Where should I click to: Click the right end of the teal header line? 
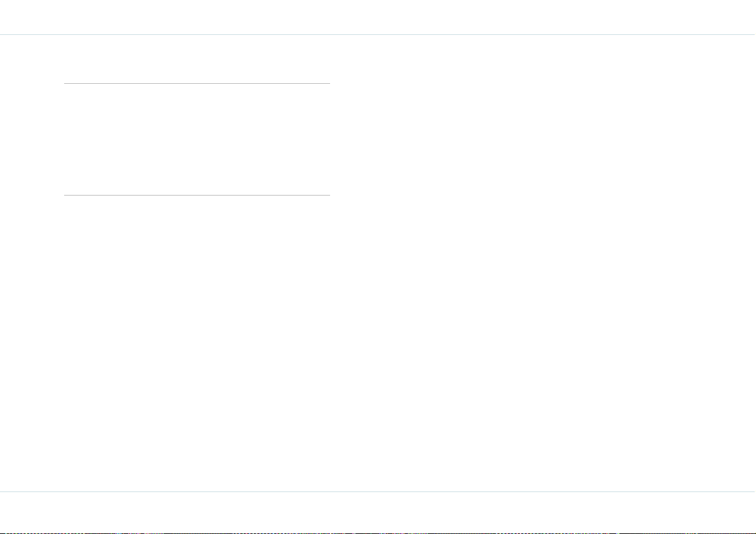point(753,35)
